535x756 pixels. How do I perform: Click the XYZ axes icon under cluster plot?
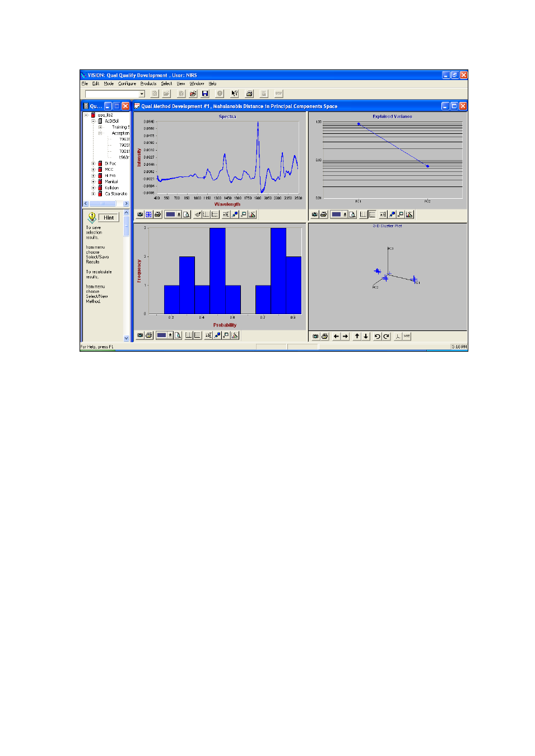point(407,337)
